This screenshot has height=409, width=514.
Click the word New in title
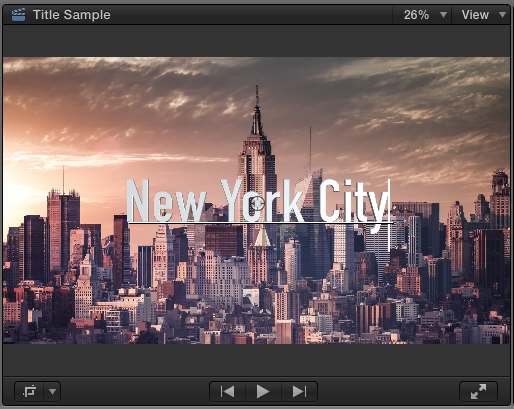(167, 201)
